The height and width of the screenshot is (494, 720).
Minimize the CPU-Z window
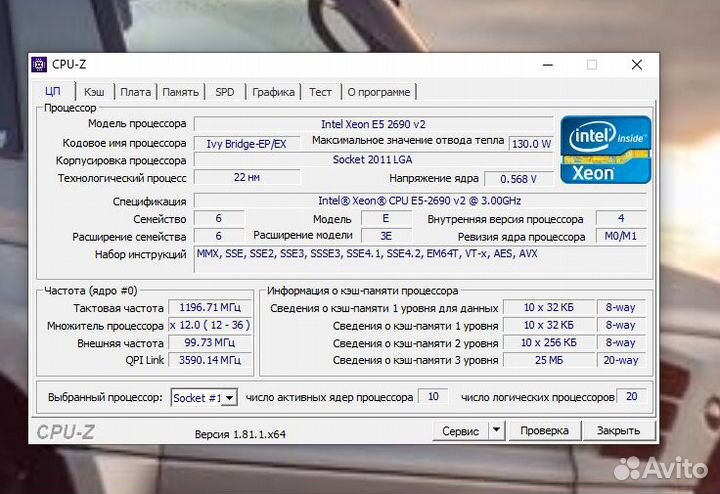coord(548,65)
